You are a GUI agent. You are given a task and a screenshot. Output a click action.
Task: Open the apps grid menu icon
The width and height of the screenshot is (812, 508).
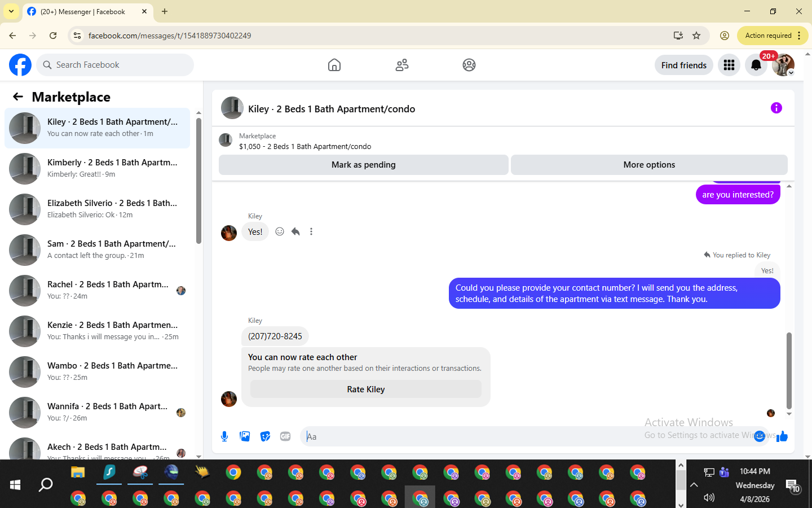pyautogui.click(x=729, y=65)
